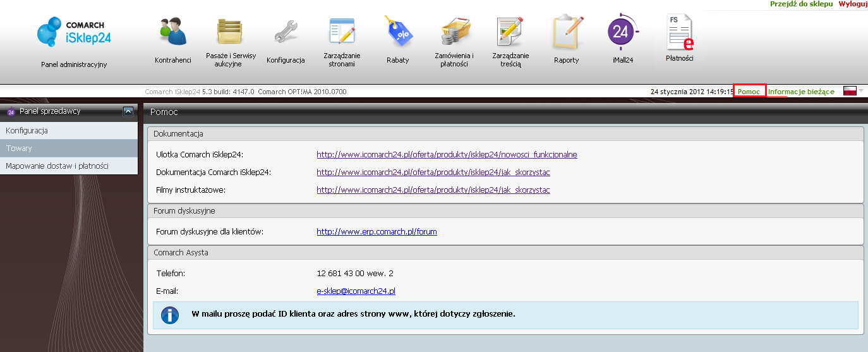868x352 pixels.
Task: Click the blue info icon in notice
Action: [x=170, y=315]
